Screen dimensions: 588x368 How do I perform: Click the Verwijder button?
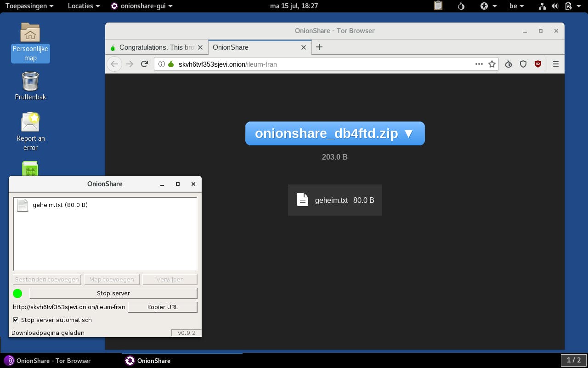[x=170, y=279]
